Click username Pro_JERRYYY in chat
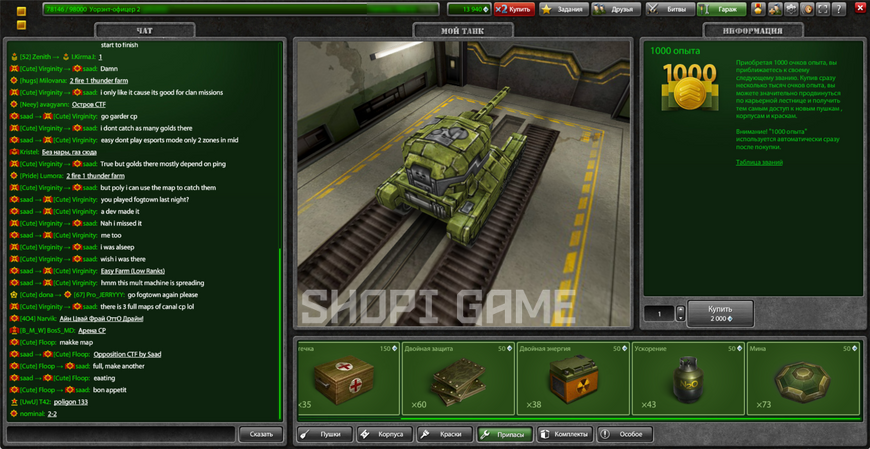The width and height of the screenshot is (870, 449). [x=104, y=295]
